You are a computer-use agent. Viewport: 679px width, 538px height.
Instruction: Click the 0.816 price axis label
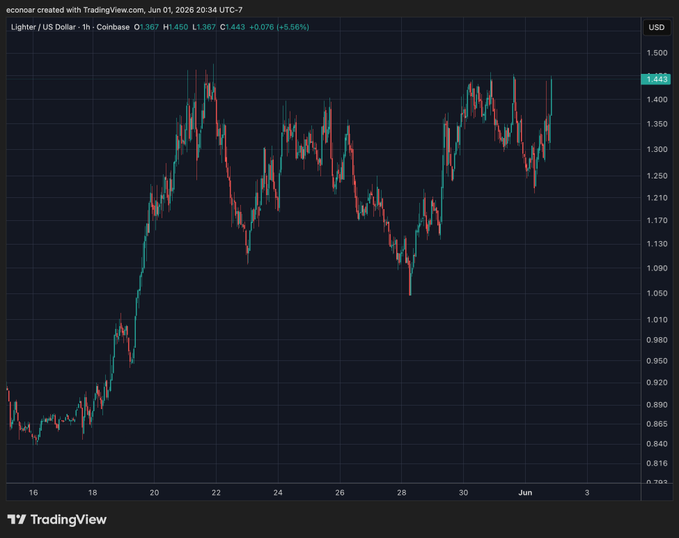pyautogui.click(x=657, y=463)
